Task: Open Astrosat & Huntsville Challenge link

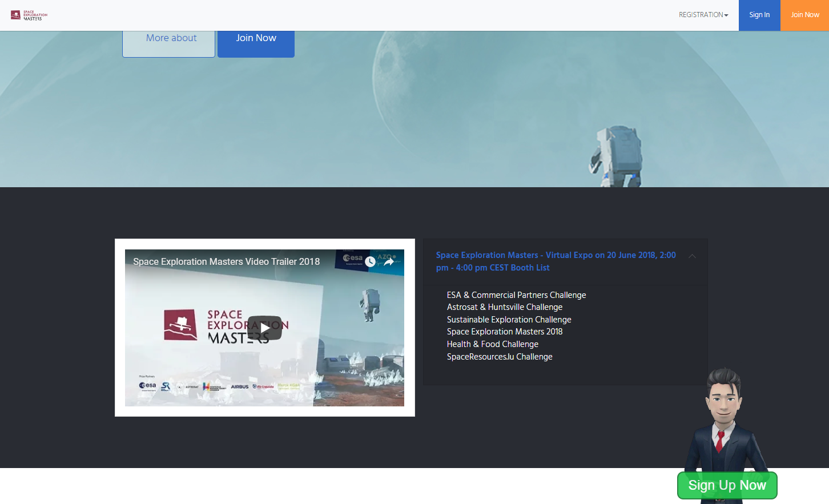Action: (504, 307)
